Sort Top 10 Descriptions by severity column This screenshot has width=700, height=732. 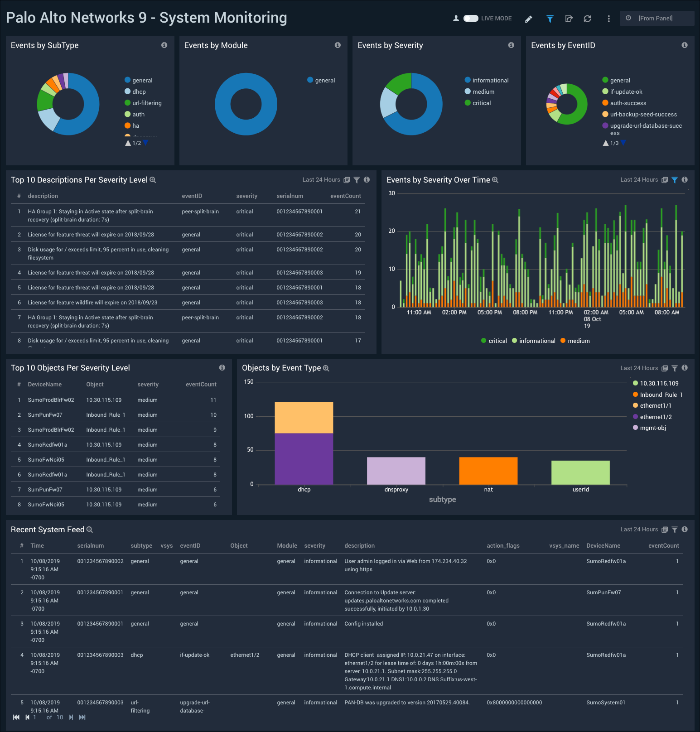tap(246, 196)
